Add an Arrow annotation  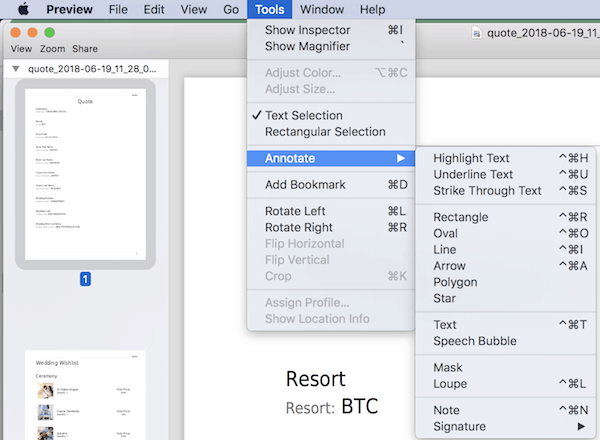tap(506, 266)
